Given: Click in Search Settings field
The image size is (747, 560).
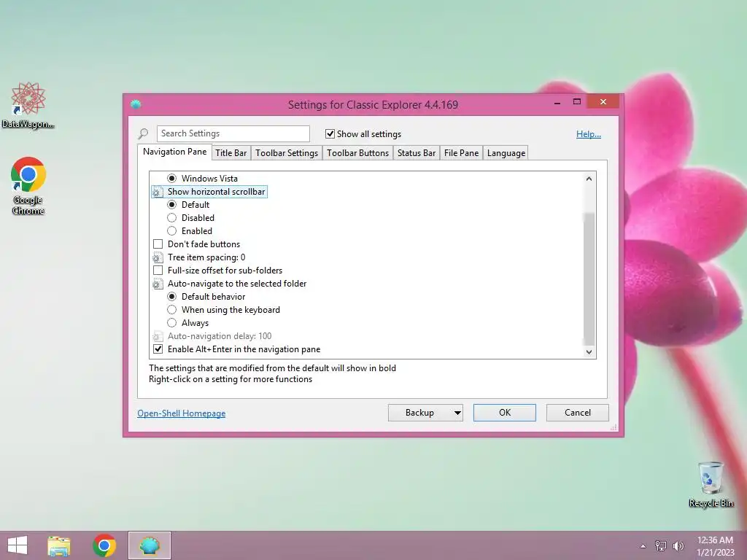Looking at the screenshot, I should 233,134.
